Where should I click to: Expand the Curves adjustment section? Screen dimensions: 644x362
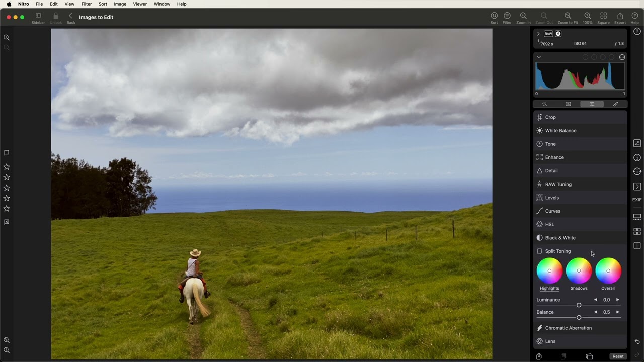click(x=580, y=211)
